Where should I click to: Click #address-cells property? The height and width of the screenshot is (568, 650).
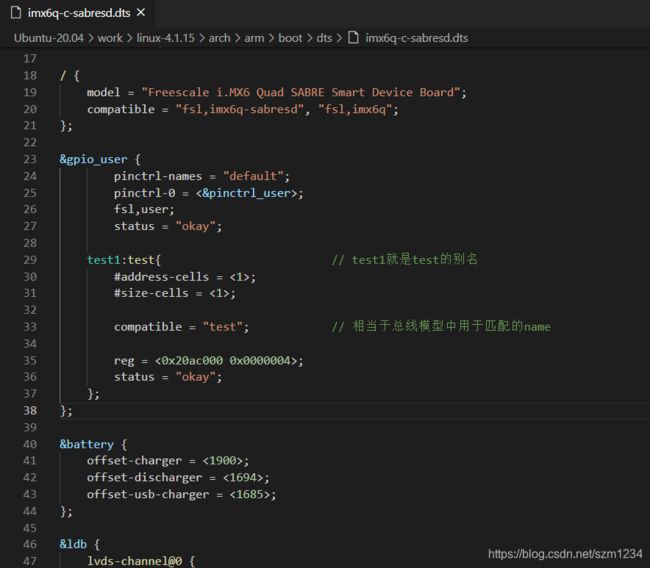pyautogui.click(x=161, y=277)
